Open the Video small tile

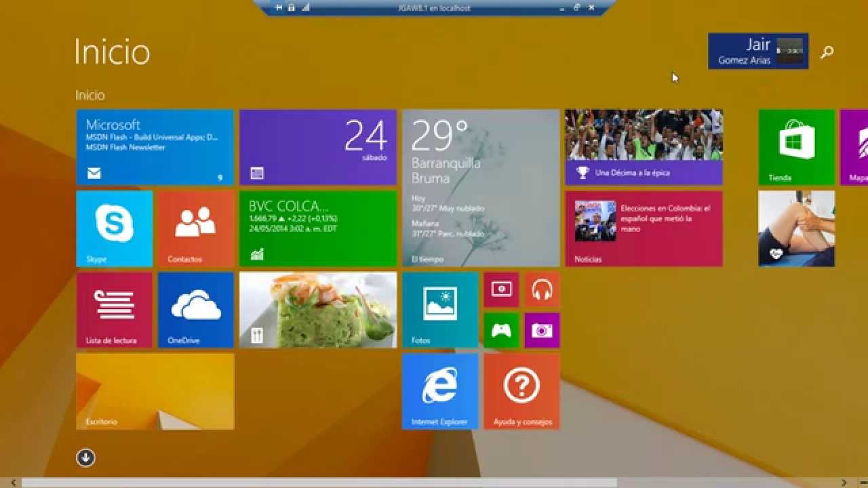[501, 289]
